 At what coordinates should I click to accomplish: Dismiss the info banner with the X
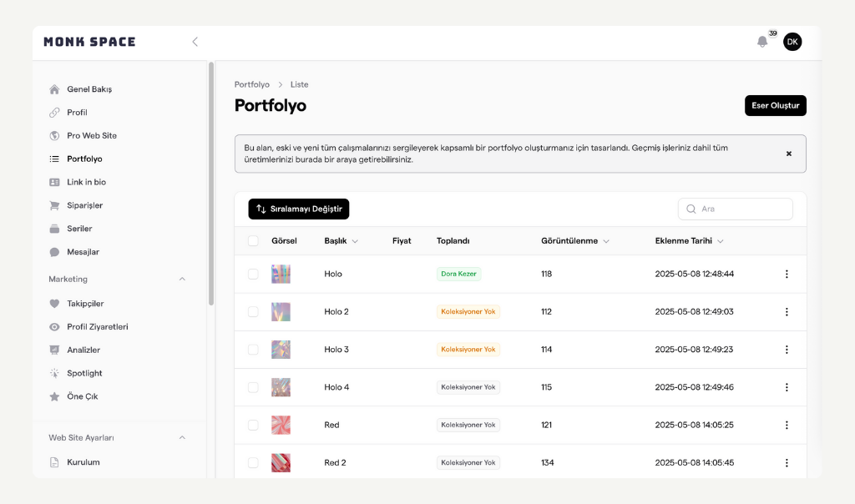[788, 154]
